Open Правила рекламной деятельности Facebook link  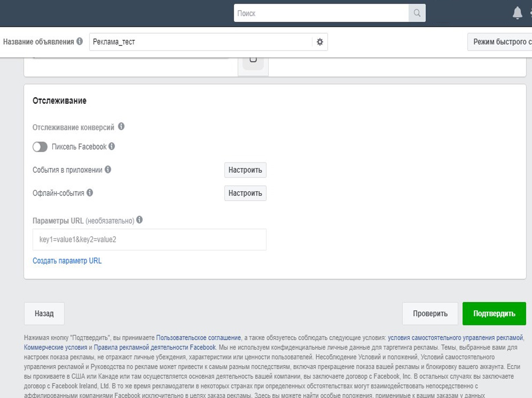pos(155,348)
